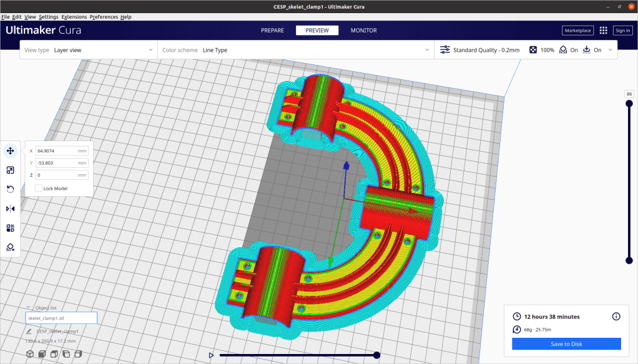Select the Mirror tool
The image size is (638, 364).
click(x=10, y=209)
